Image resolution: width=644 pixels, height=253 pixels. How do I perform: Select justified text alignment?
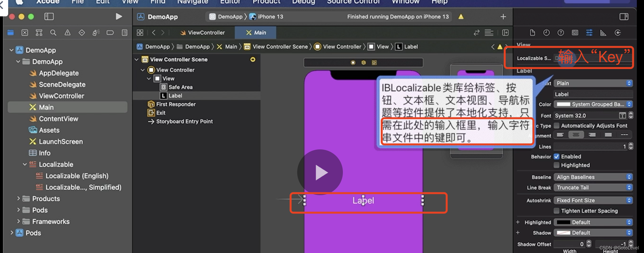pos(608,135)
